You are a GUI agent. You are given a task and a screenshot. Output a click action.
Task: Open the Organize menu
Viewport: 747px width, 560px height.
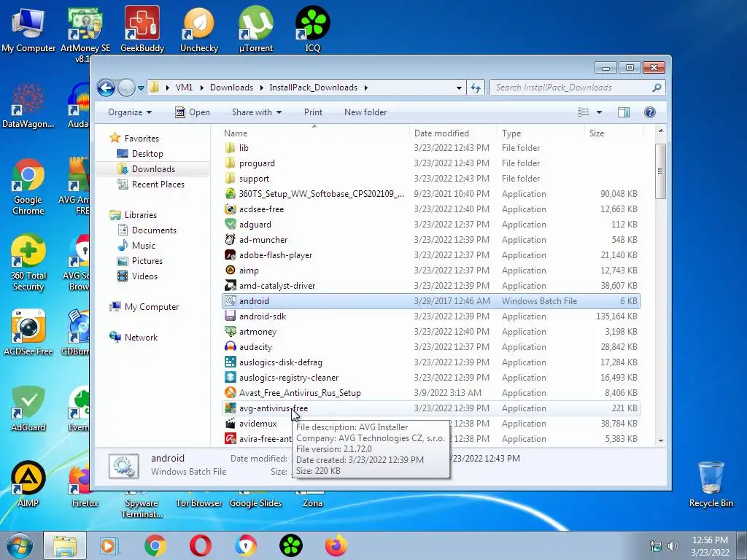point(130,112)
